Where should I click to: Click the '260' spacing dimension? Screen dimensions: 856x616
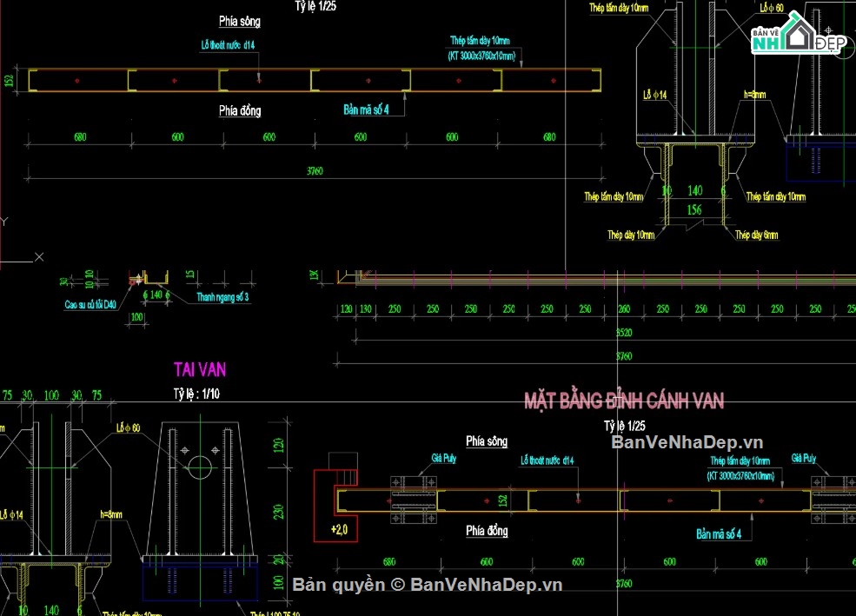[624, 308]
